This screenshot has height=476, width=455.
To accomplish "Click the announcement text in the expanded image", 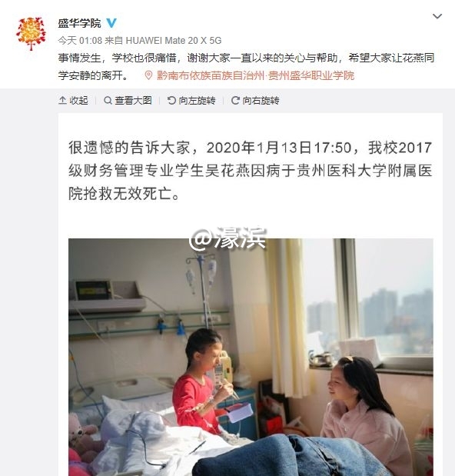I will [251, 171].
